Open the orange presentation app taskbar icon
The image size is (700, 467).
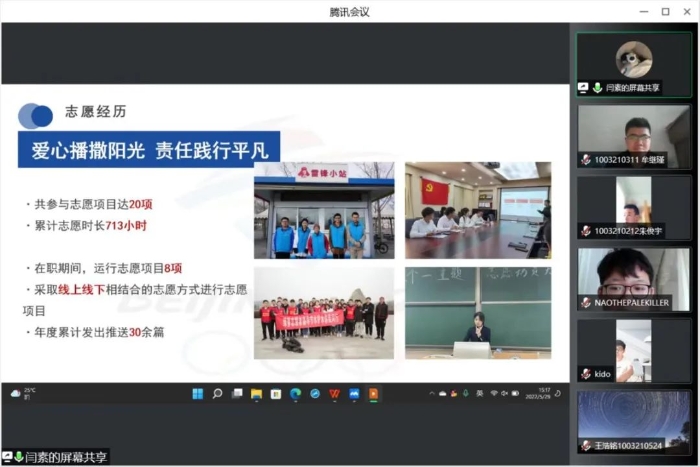click(x=373, y=394)
